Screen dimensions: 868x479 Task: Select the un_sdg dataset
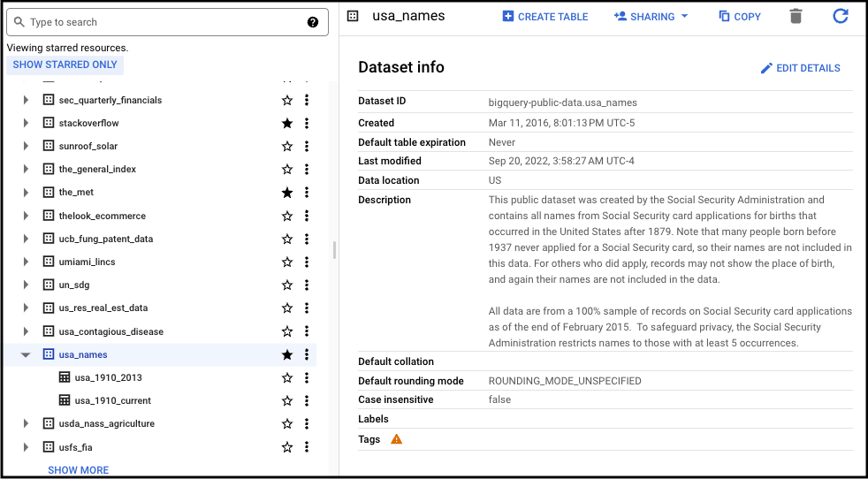pyautogui.click(x=74, y=285)
